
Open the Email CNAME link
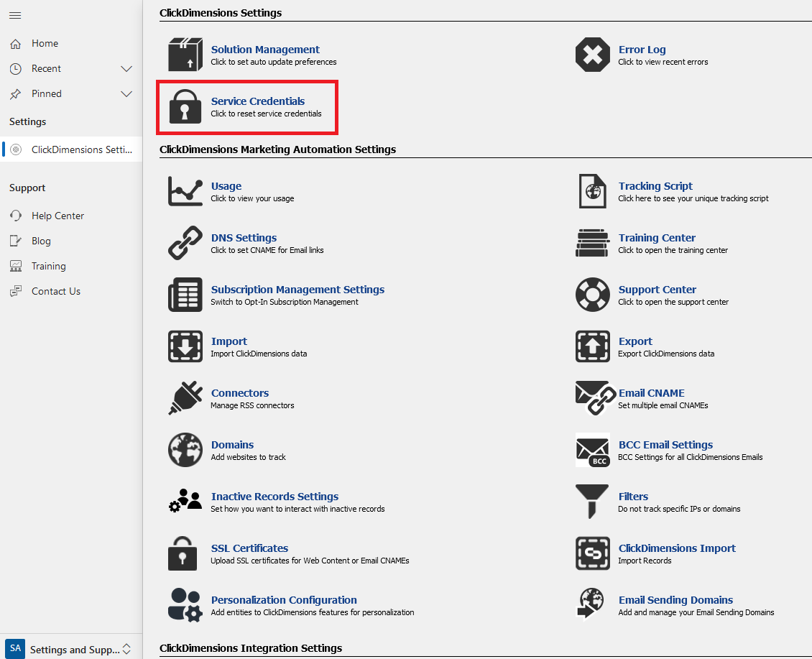(652, 393)
